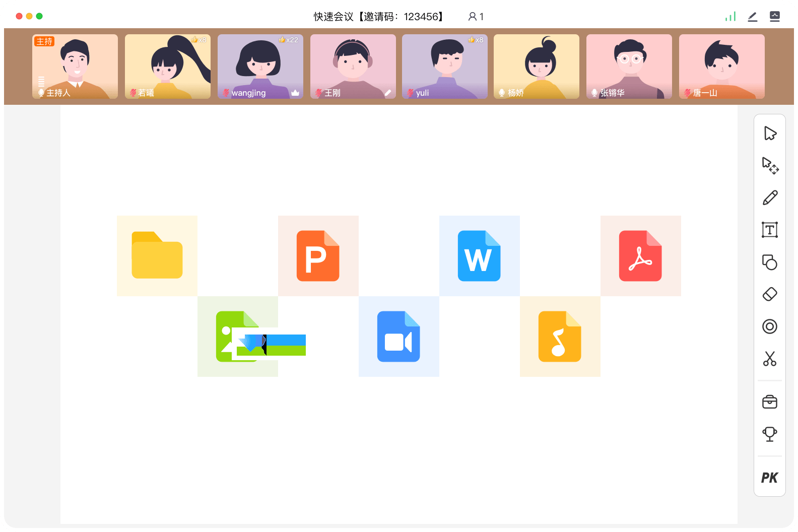Screen dimensions: 798x532
Task: Pick the pencil drawing tool
Action: click(770, 197)
